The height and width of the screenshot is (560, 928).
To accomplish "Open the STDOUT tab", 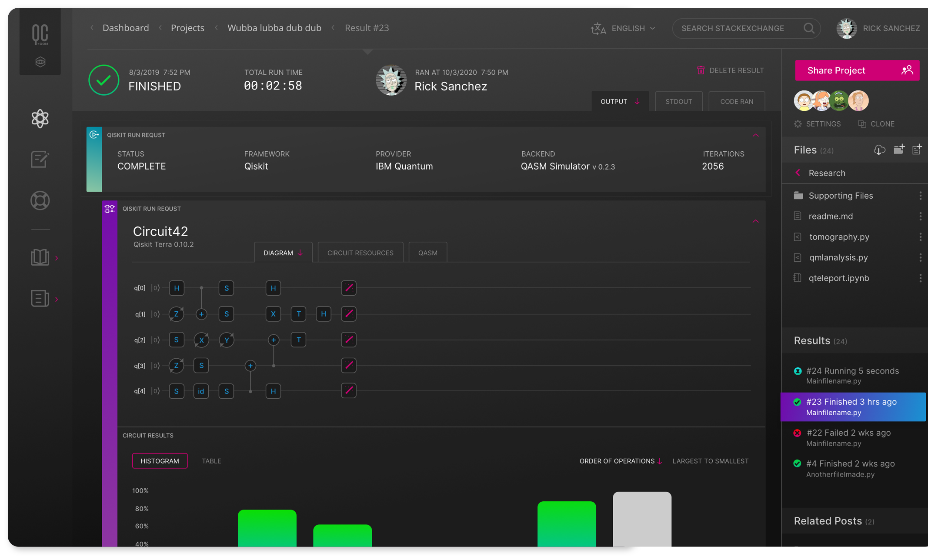I will [678, 101].
